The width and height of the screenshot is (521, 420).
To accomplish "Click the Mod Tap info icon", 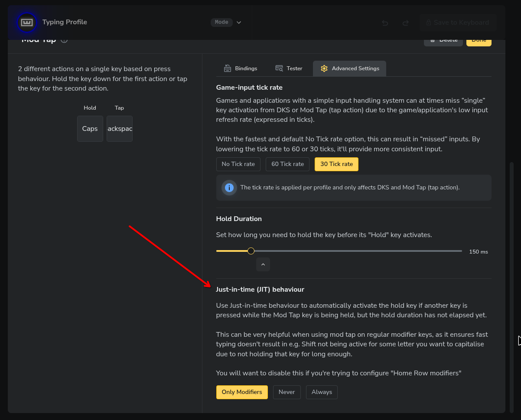I will pos(64,40).
